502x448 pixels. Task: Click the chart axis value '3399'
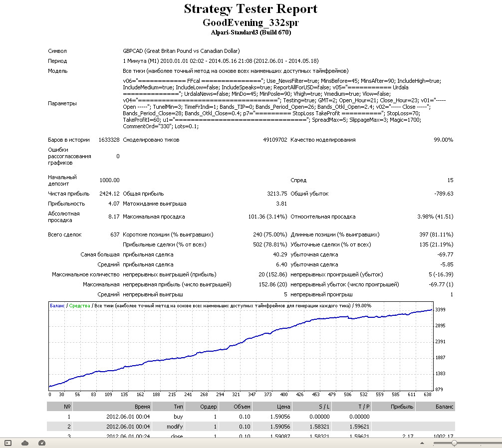pyautogui.click(x=440, y=309)
